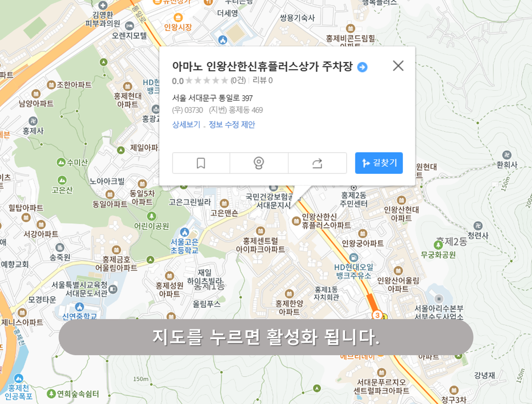
Task: Click 인왕산현대아파트 marker icon
Action: [401, 200]
